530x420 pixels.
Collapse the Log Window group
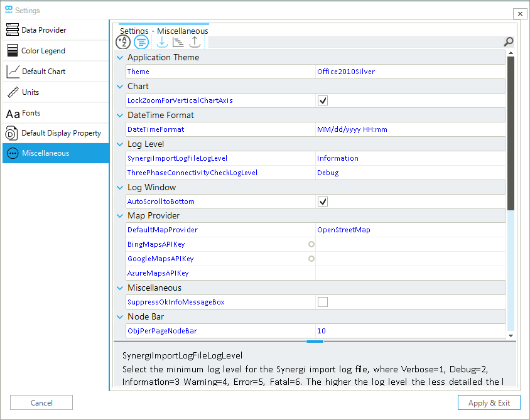(x=120, y=188)
